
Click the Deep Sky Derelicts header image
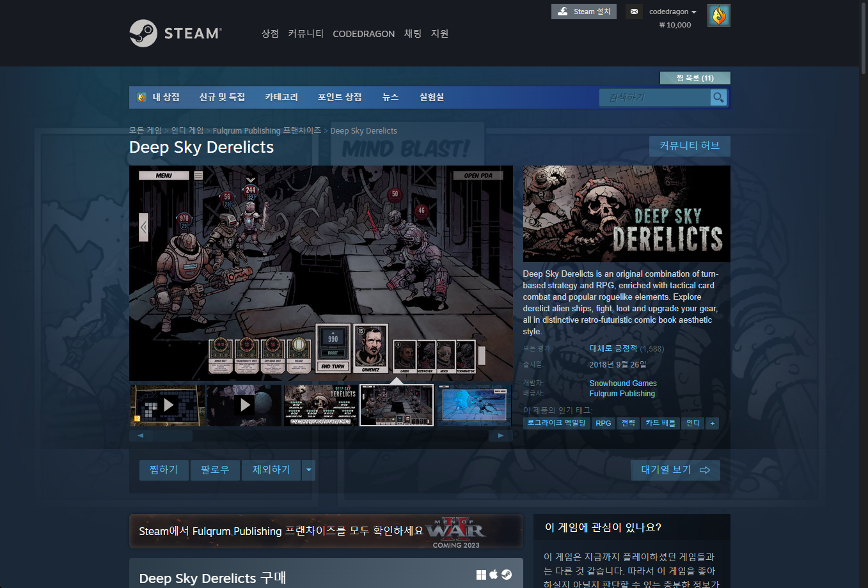pyautogui.click(x=627, y=214)
